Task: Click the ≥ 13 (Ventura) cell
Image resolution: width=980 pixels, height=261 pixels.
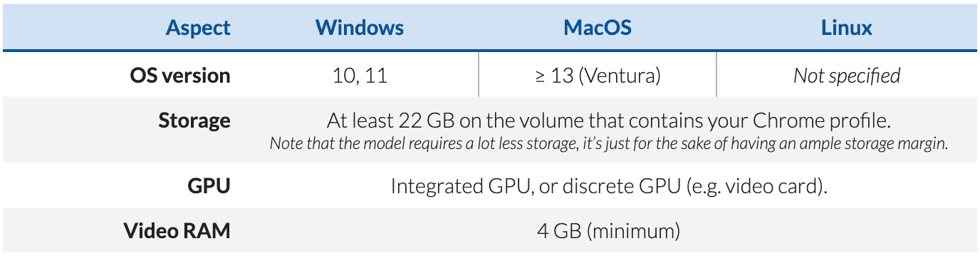Action: click(598, 76)
